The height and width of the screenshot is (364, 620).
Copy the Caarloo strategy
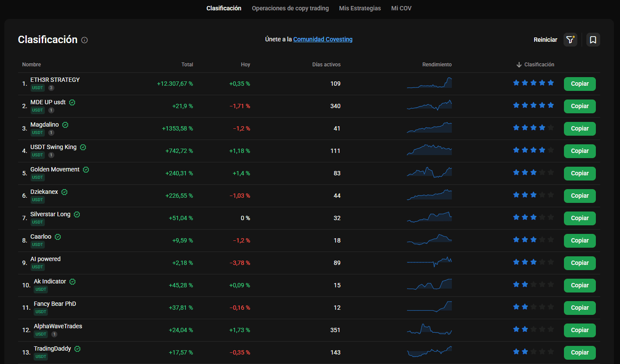click(x=580, y=241)
